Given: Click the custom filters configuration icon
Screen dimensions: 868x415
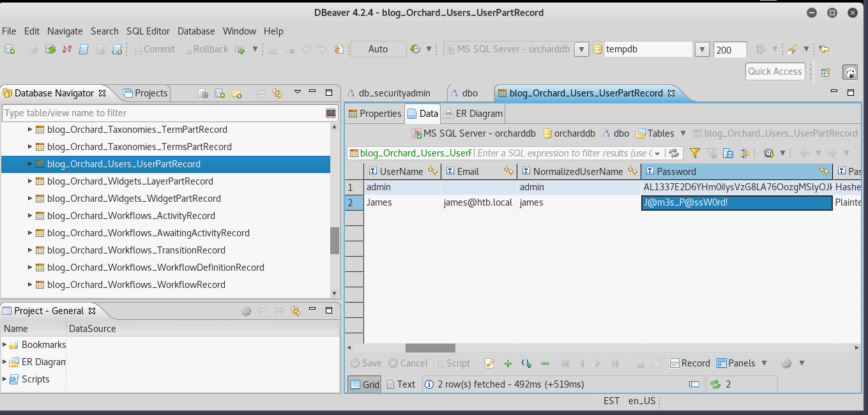Looking at the screenshot, I should coord(745,153).
